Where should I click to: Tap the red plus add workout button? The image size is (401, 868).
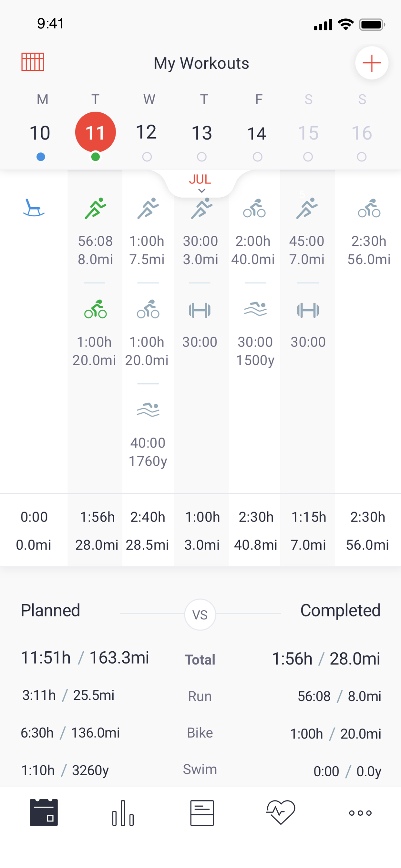coord(371,63)
